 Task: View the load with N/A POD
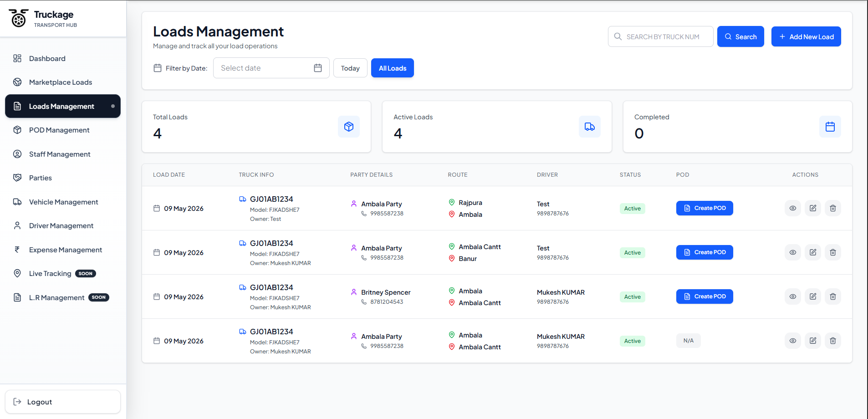tap(793, 341)
